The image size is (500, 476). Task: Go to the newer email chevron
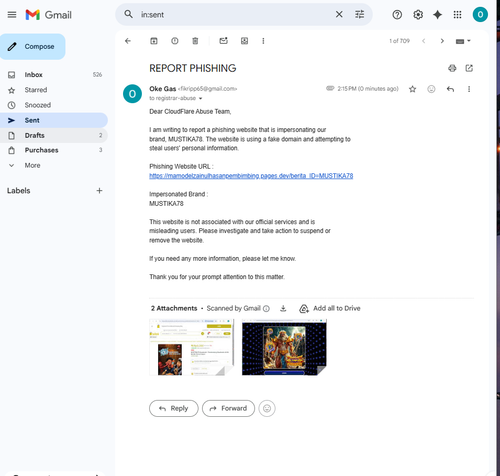pyautogui.click(x=424, y=41)
